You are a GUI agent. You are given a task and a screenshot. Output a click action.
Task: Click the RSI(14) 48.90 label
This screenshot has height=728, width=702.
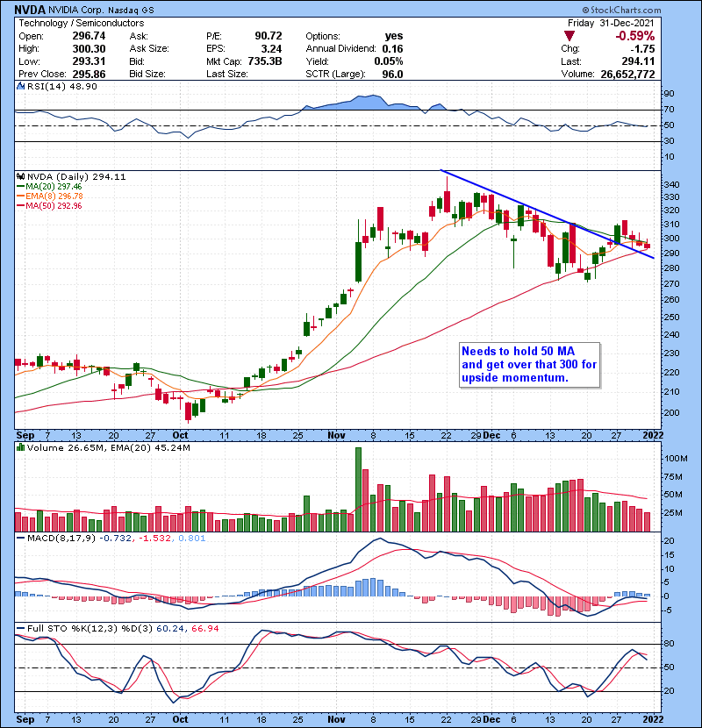[61, 86]
